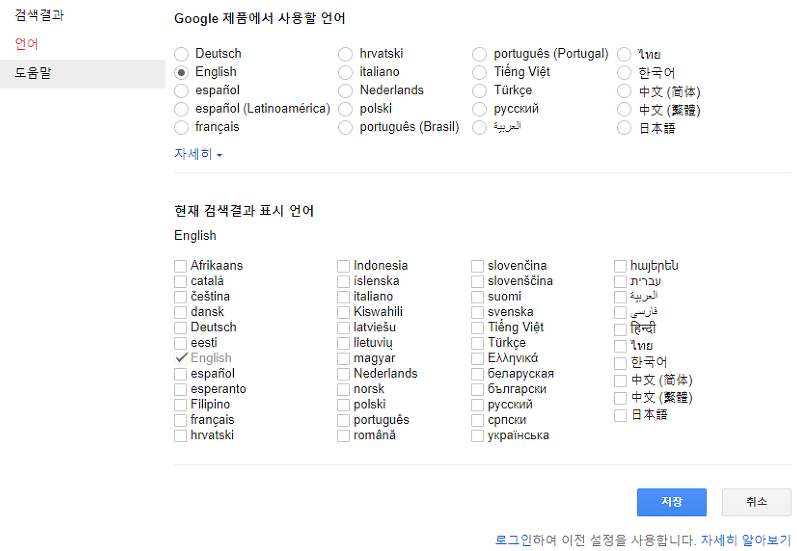Select the polski radio button
This screenshot has height=551, width=797.
[345, 109]
